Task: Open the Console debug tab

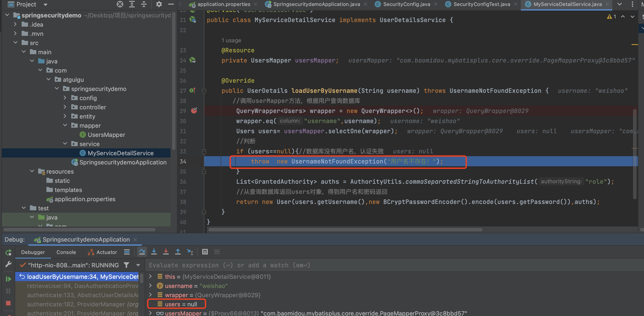Action: (66, 252)
